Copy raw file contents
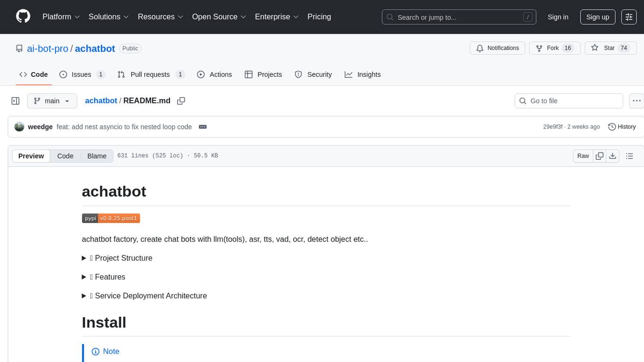 pyautogui.click(x=599, y=156)
